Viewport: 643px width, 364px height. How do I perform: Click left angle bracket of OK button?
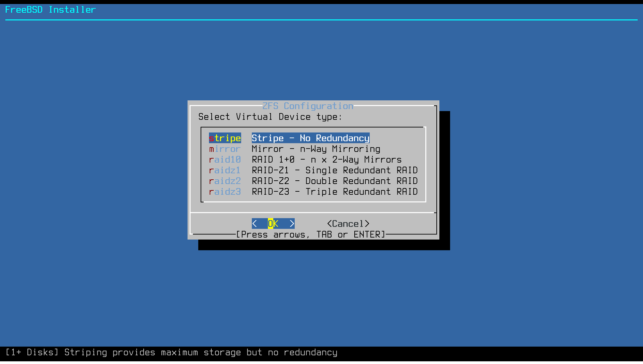pos(255,223)
